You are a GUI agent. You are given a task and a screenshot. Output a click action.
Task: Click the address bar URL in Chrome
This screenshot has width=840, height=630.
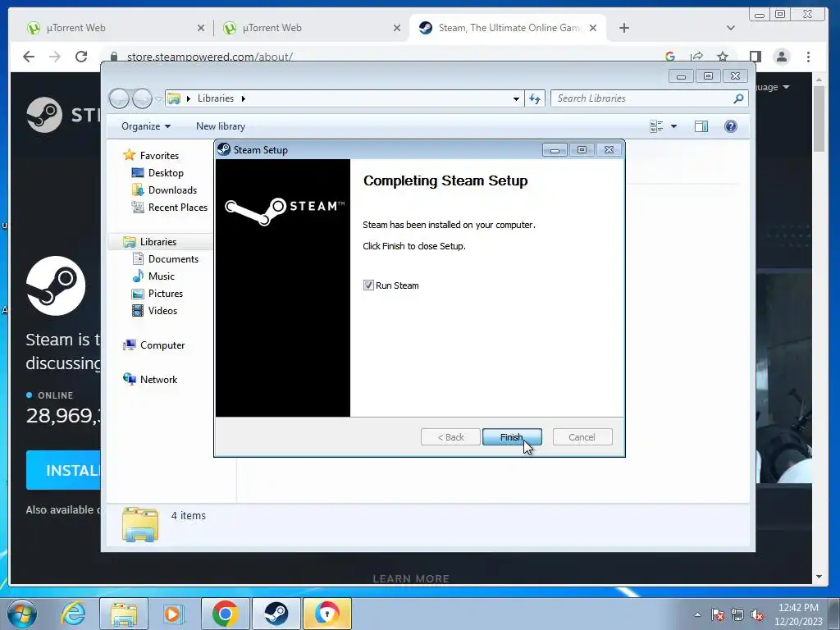[x=209, y=57]
